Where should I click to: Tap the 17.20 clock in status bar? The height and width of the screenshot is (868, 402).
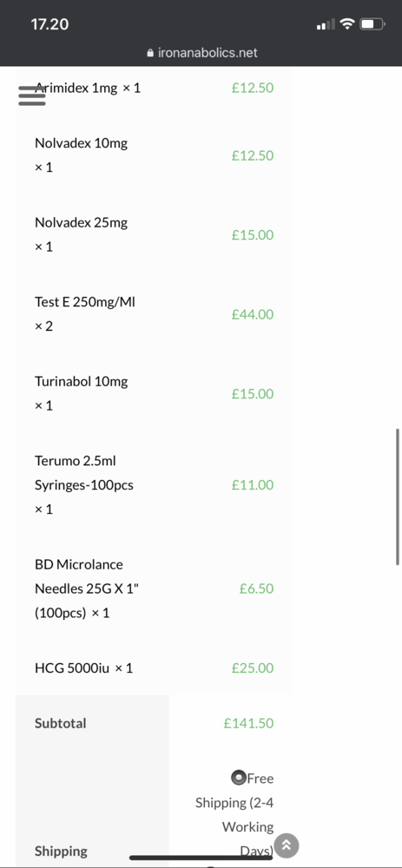(x=49, y=24)
